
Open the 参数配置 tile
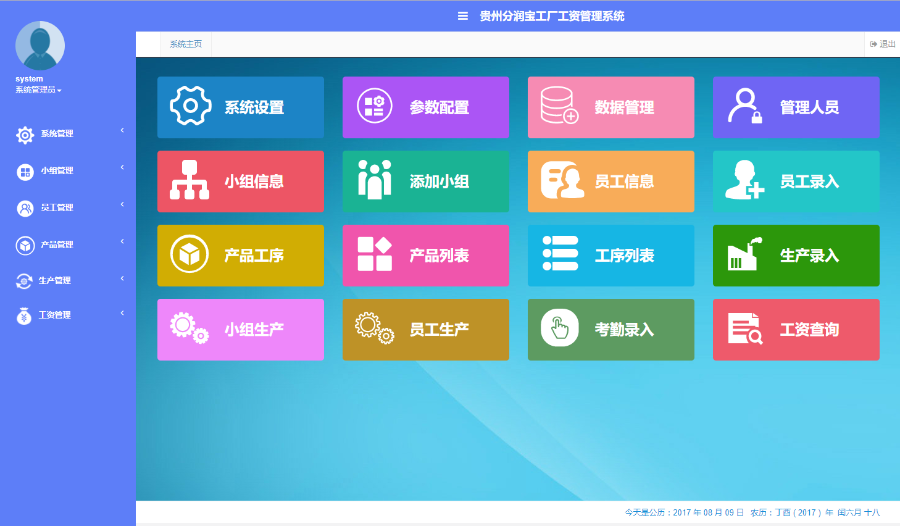tap(425, 107)
